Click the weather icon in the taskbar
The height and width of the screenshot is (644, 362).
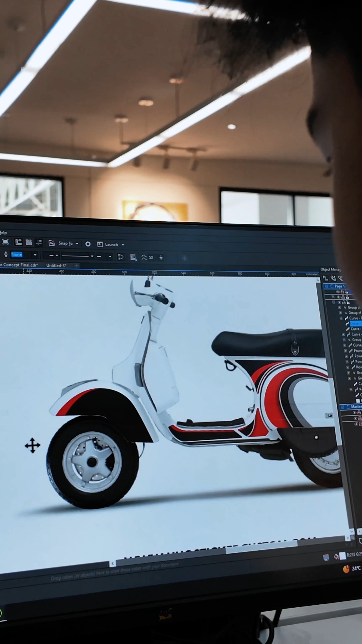tap(346, 570)
